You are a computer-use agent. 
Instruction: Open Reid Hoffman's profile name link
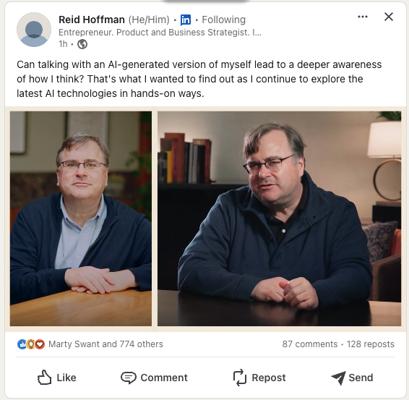[x=92, y=20]
